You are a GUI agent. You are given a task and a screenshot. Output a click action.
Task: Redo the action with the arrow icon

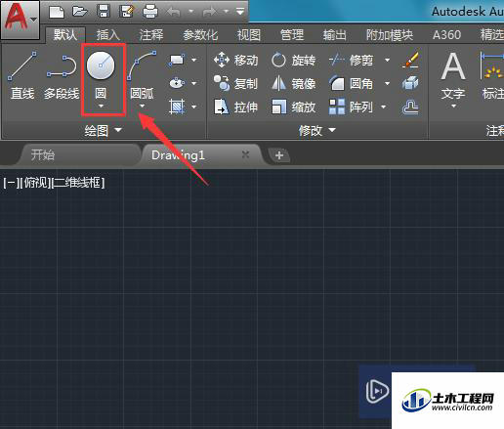pos(209,13)
